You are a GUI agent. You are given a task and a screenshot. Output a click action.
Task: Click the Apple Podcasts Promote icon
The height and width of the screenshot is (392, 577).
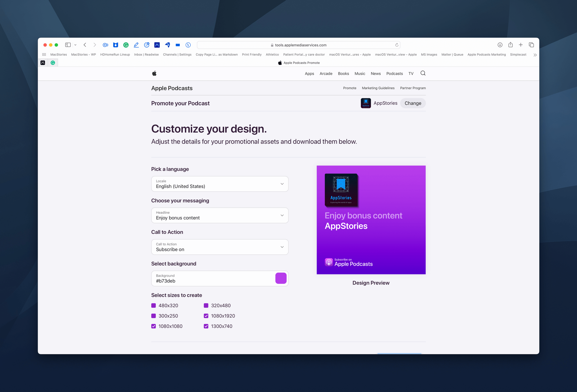(279, 62)
